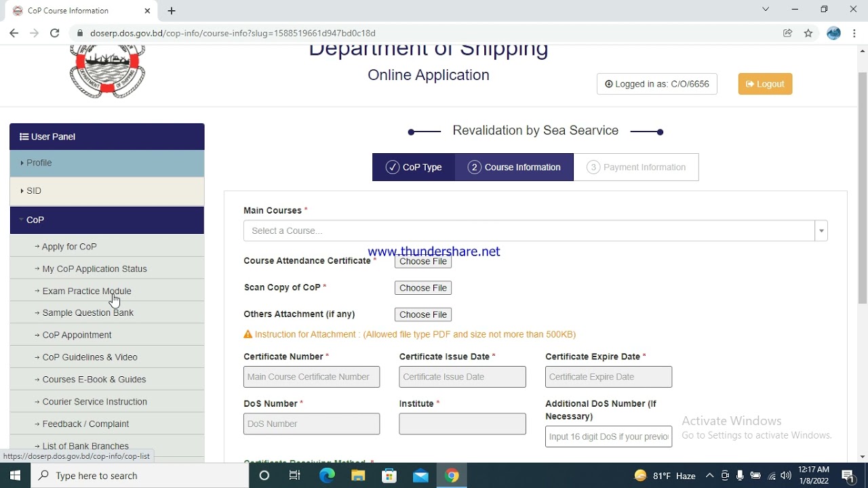Open Feedback / Complaint page

click(x=85, y=424)
